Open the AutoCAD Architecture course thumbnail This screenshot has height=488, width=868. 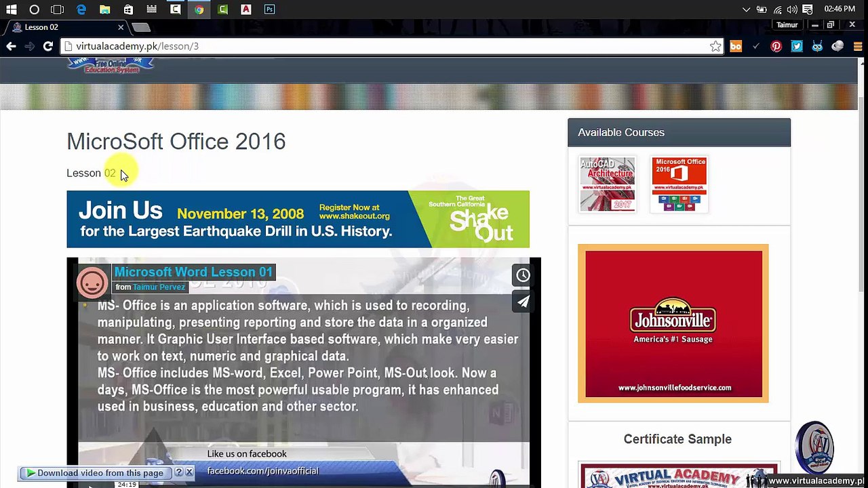coord(608,184)
